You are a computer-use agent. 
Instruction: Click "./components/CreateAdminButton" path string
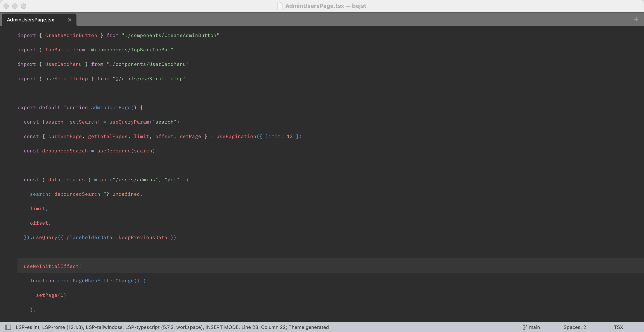(170, 35)
